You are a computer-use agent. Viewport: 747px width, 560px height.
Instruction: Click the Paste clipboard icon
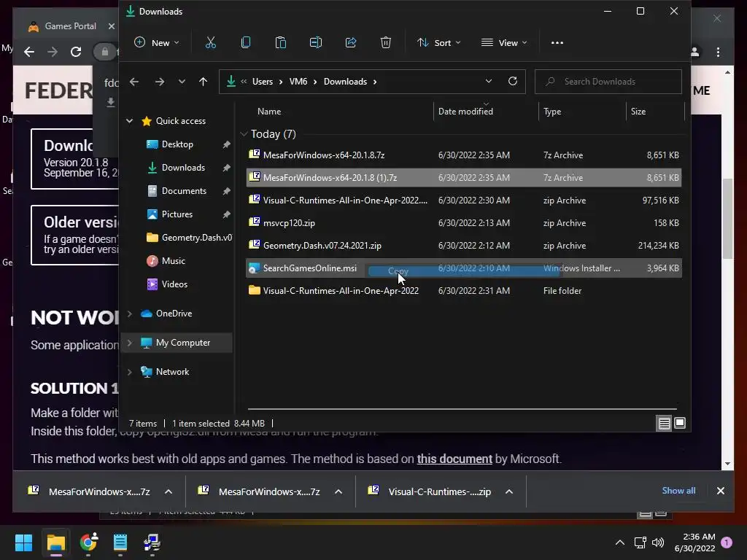(281, 43)
